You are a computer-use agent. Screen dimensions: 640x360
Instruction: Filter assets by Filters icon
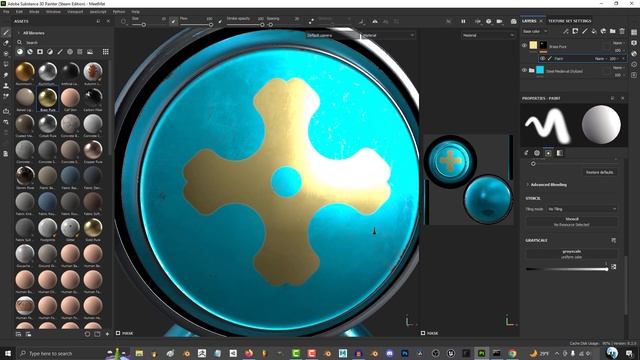(x=50, y=52)
